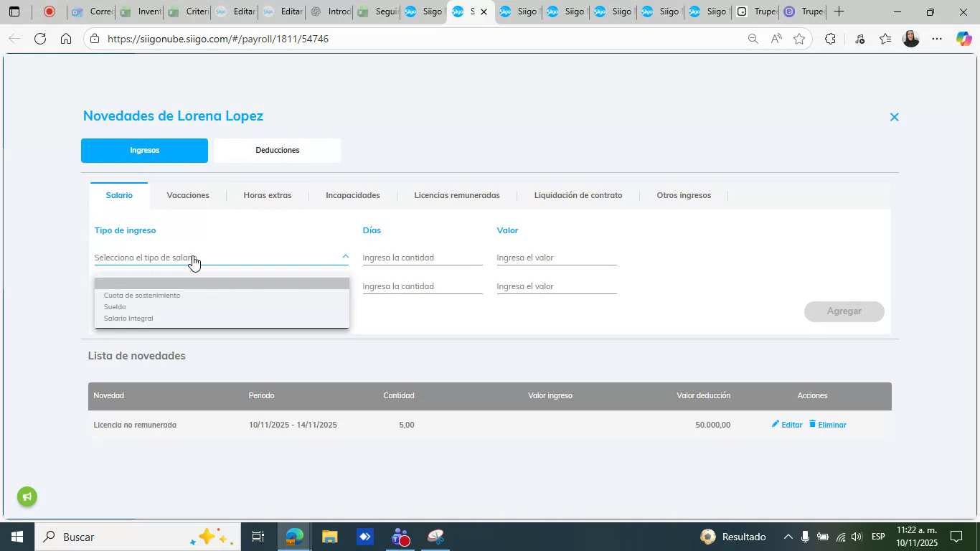
Task: Open browser extensions icon
Action: point(830,39)
